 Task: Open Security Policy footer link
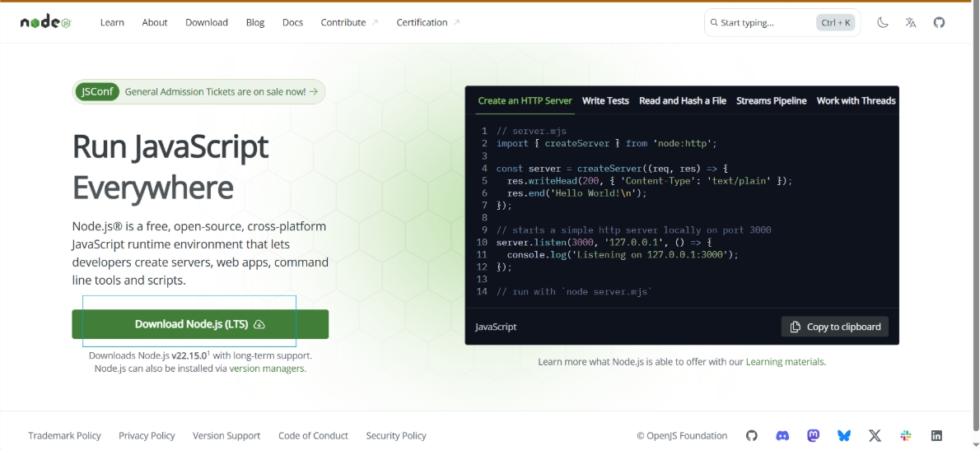[396, 436]
